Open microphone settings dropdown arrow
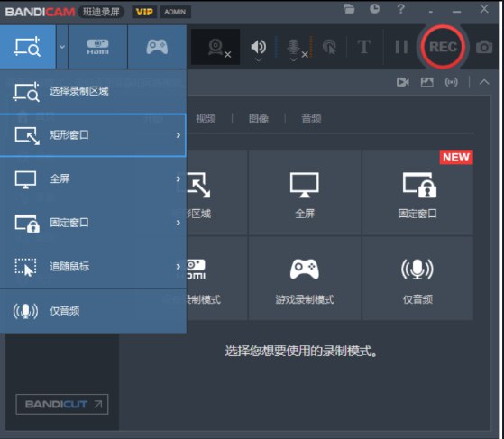Screen dimensions: 504x439 click(293, 59)
